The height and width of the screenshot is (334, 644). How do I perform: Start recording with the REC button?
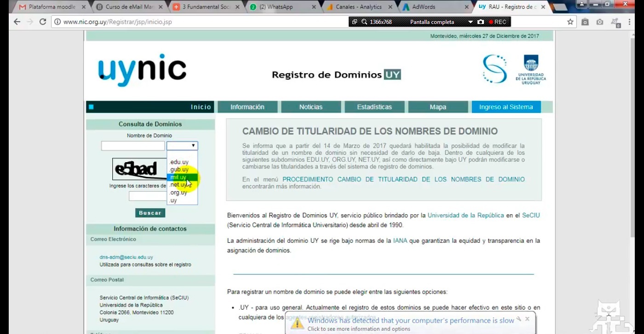pyautogui.click(x=498, y=22)
